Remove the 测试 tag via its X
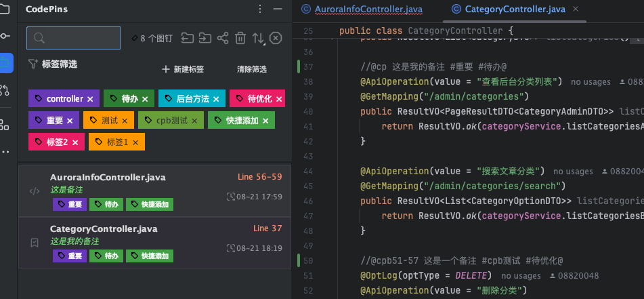The image size is (644, 299). pyautogui.click(x=125, y=121)
